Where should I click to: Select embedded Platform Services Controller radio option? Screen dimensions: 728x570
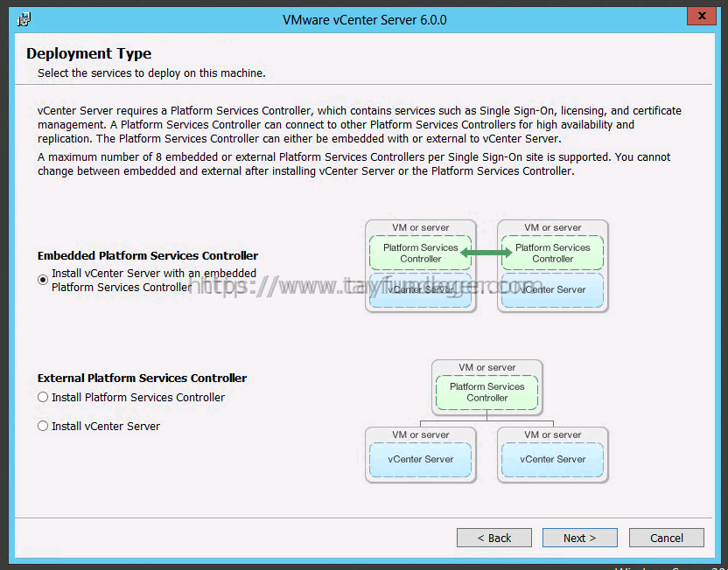43,280
